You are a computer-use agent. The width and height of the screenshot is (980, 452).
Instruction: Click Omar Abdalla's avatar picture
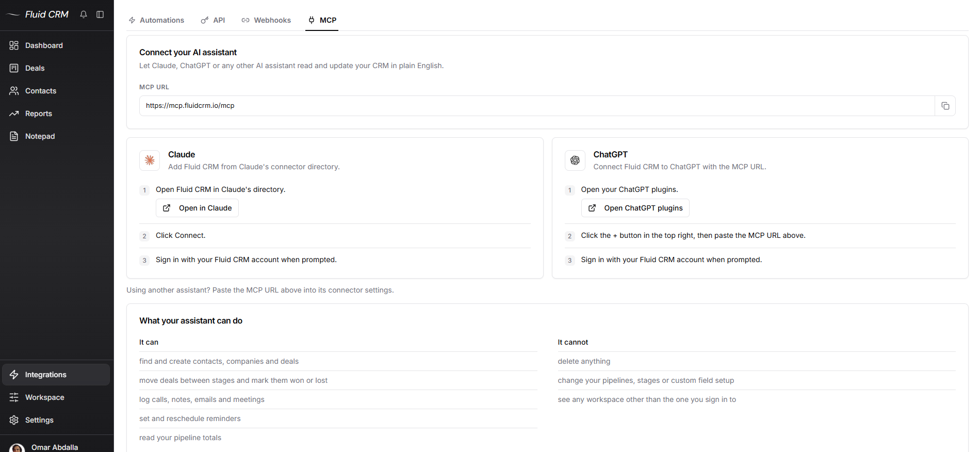(17, 448)
